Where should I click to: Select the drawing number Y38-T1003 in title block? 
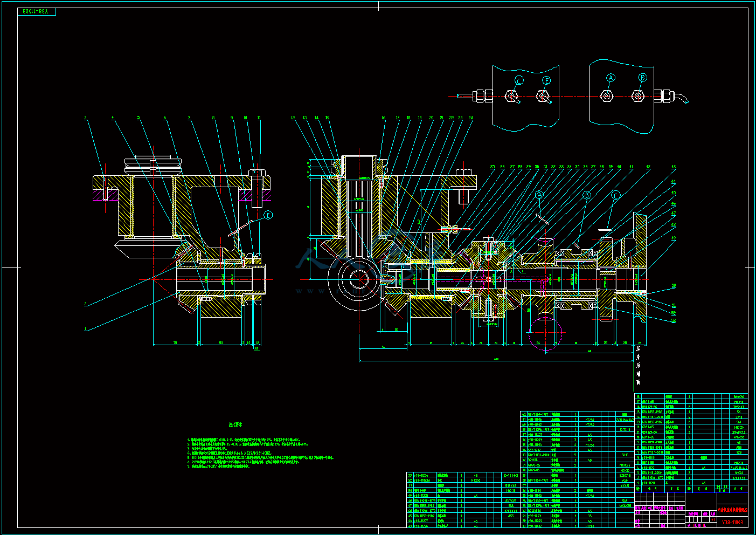[x=732, y=522]
